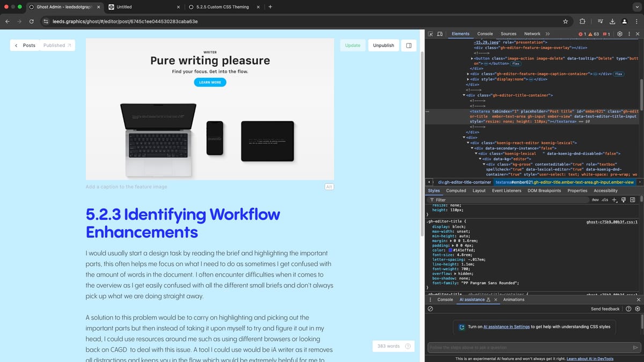The height and width of the screenshot is (362, 644).
Task: Open DevTools settings gear
Action: tap(620, 33)
